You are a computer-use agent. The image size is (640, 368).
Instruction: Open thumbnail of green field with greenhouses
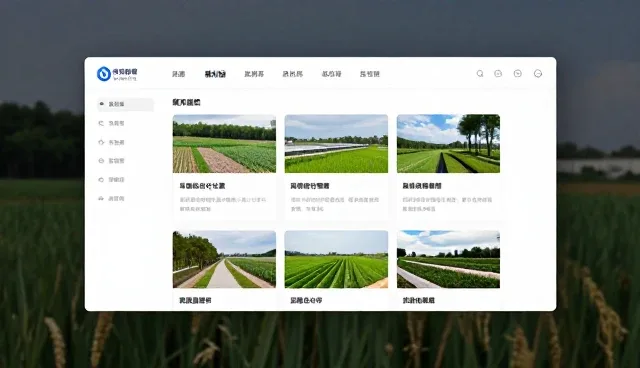336,144
